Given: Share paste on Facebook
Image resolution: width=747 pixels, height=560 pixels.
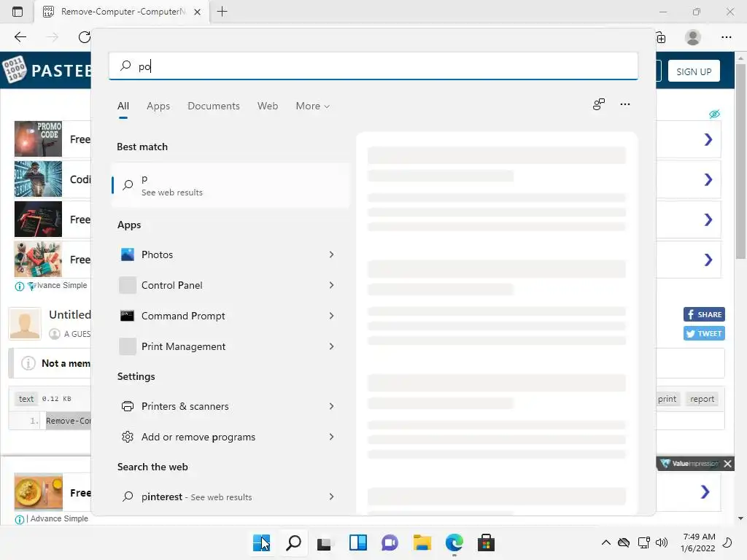Looking at the screenshot, I should (704, 314).
